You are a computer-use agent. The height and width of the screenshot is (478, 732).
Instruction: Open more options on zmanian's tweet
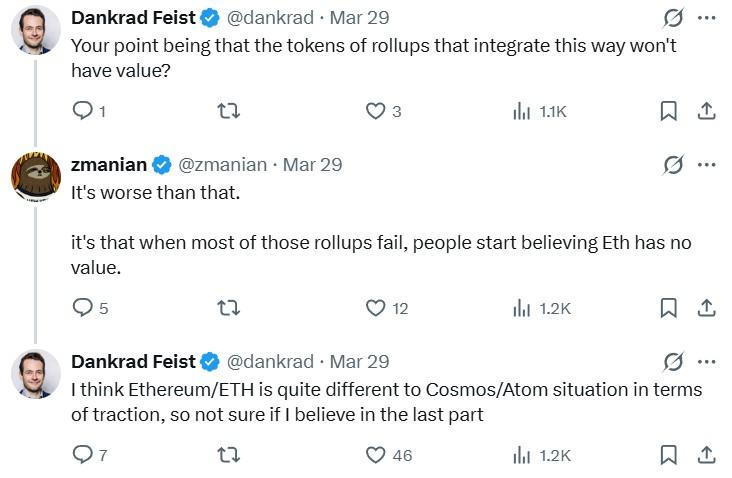pos(706,165)
